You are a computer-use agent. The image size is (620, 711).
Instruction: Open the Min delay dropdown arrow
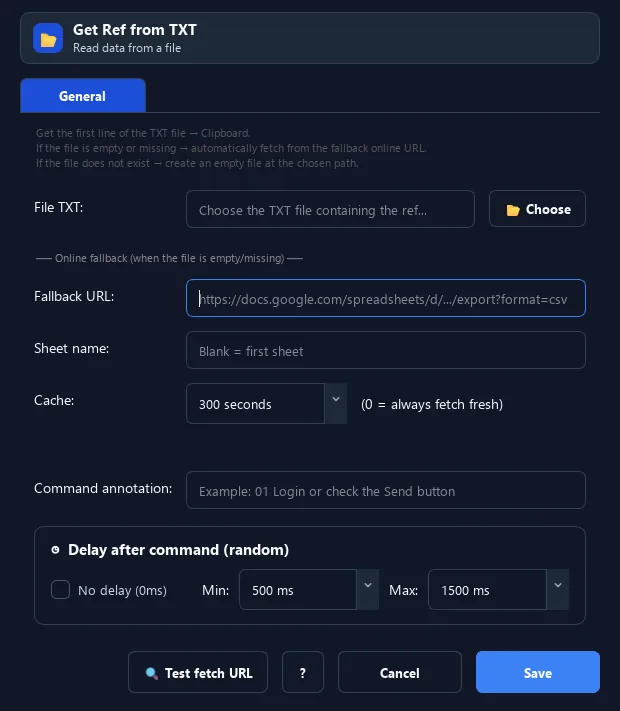coord(368,589)
